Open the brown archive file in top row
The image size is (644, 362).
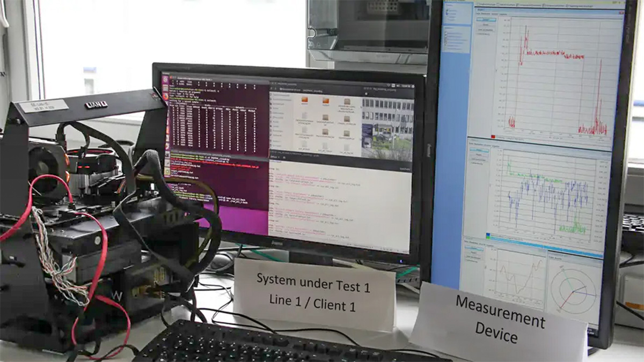tap(347, 101)
